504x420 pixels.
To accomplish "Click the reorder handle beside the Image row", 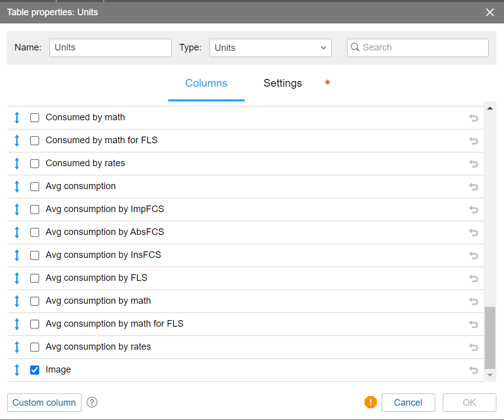I will click(x=17, y=370).
